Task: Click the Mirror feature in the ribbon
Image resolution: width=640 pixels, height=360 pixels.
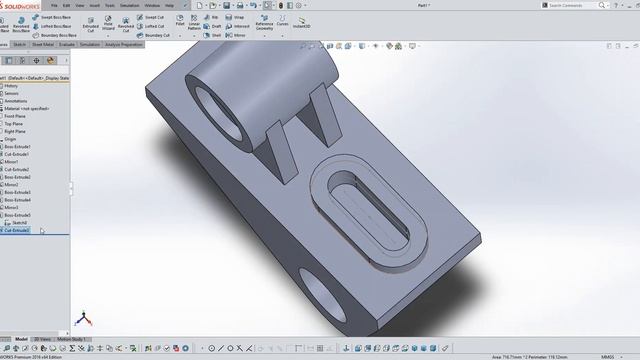Action: coord(236,35)
